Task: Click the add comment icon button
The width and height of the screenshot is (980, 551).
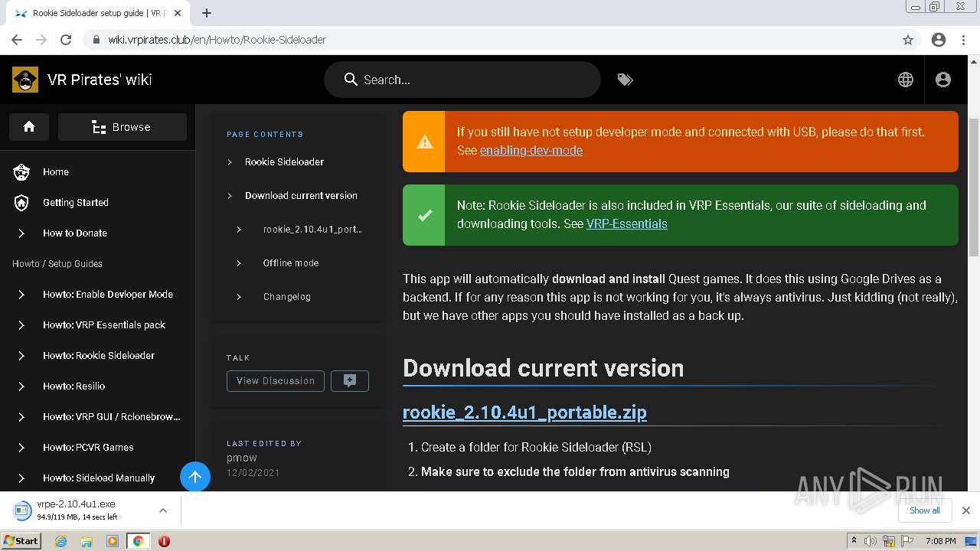Action: (350, 381)
